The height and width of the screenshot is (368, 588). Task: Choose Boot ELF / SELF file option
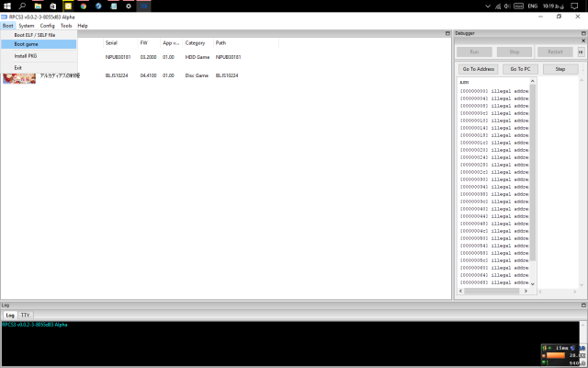[x=34, y=35]
